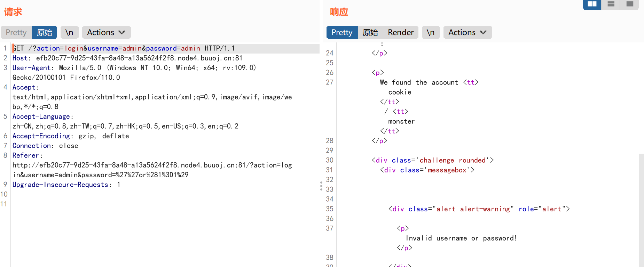This screenshot has width=644, height=267.
Task: Toggle the \n non-printable characters button in request panel
Action: pos(69,32)
